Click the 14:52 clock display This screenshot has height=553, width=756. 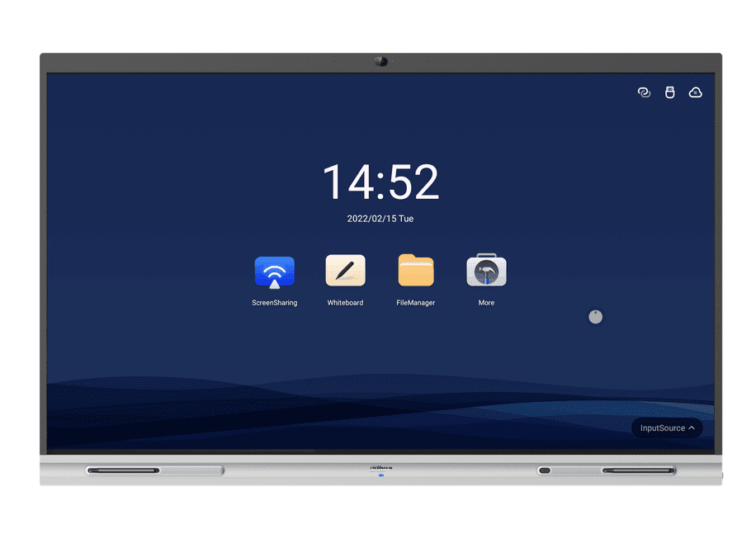click(x=380, y=182)
